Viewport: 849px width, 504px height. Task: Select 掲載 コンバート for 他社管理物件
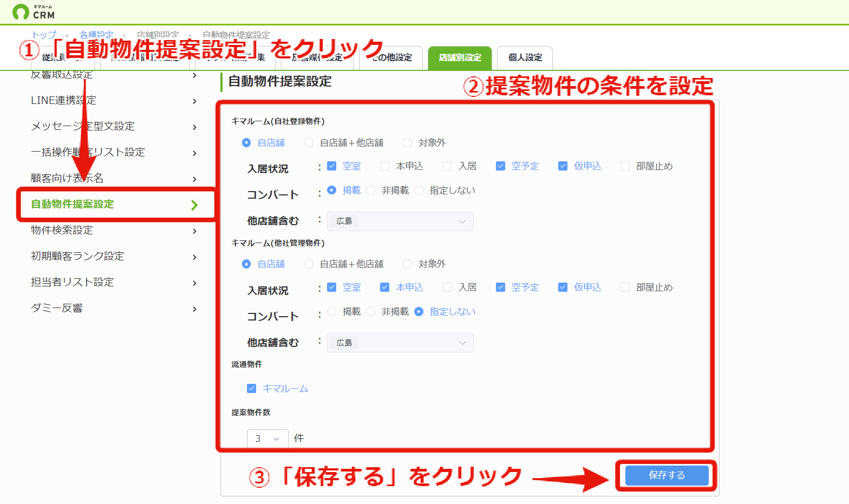pyautogui.click(x=332, y=312)
